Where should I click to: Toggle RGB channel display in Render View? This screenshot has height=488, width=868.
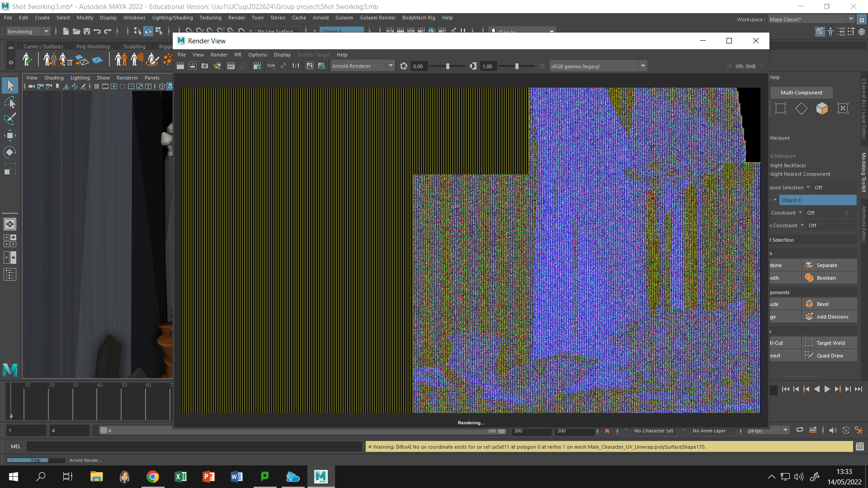[271, 66]
